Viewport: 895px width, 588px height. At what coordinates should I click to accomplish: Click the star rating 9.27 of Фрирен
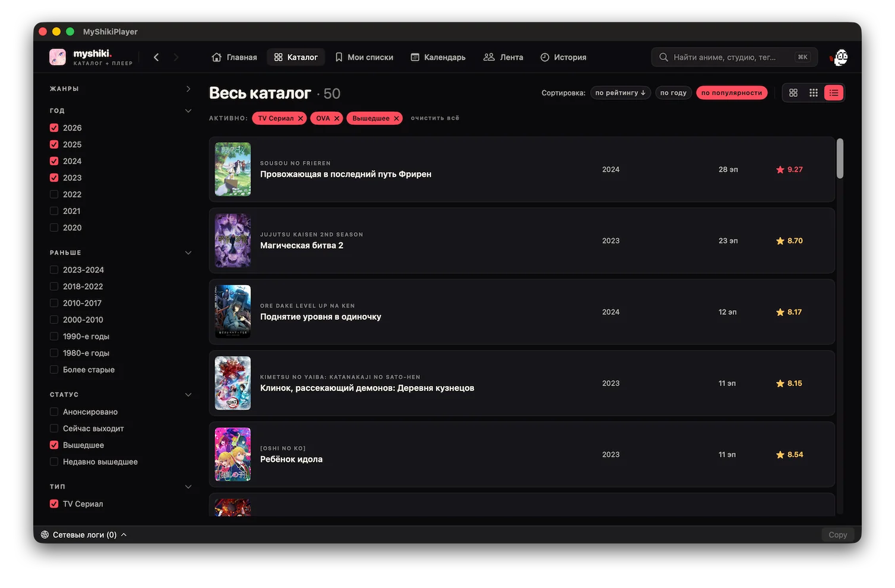coord(789,169)
